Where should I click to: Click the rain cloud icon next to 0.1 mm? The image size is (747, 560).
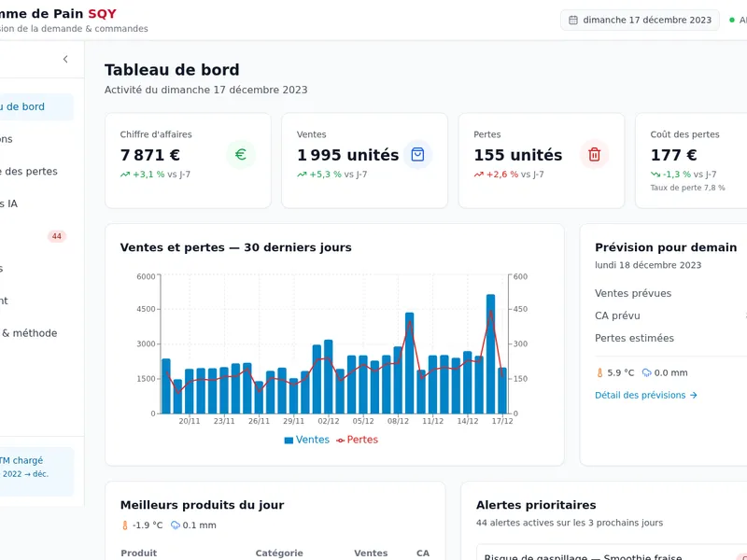(176, 525)
